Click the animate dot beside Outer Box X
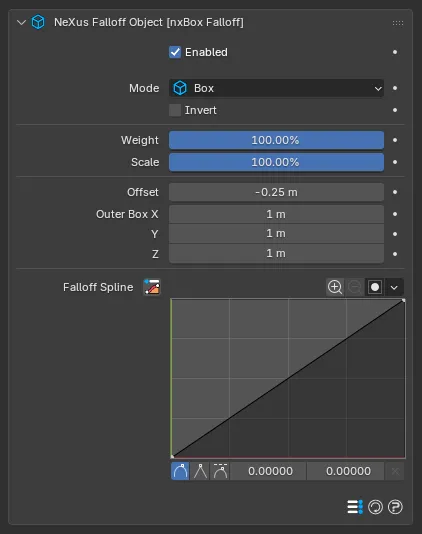 (x=395, y=214)
